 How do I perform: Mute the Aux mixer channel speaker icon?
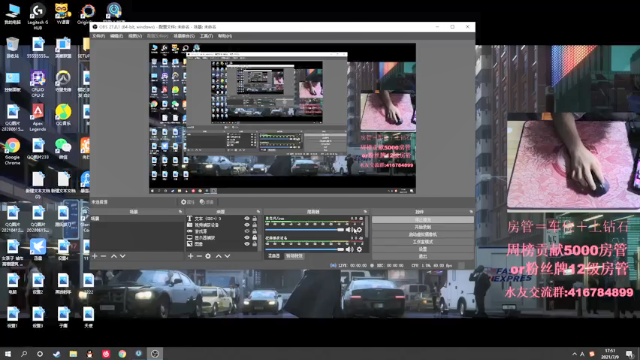(350, 230)
